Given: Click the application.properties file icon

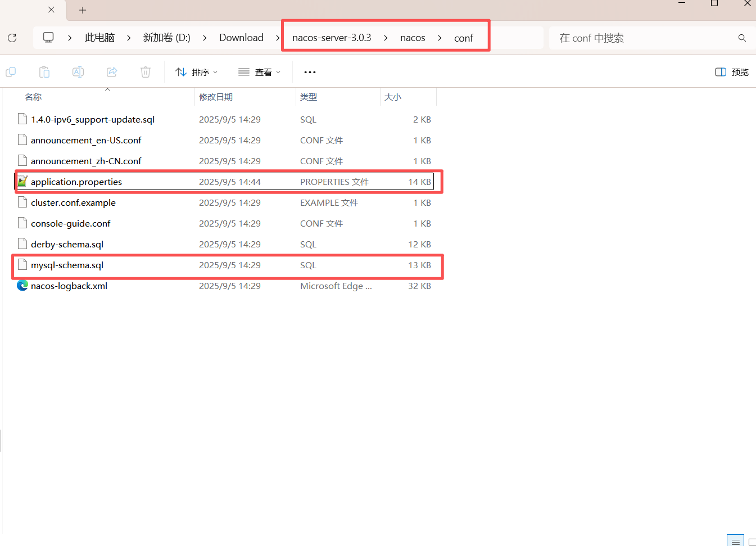Looking at the screenshot, I should tap(22, 182).
